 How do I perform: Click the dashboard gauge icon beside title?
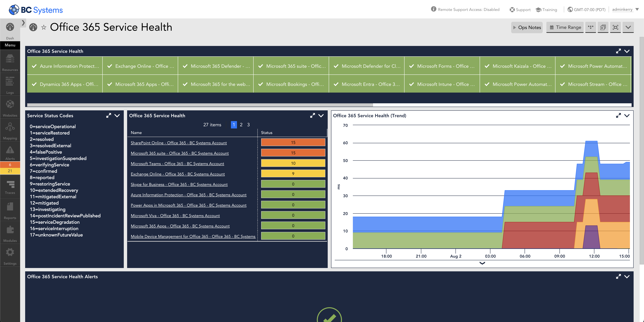[x=33, y=27]
